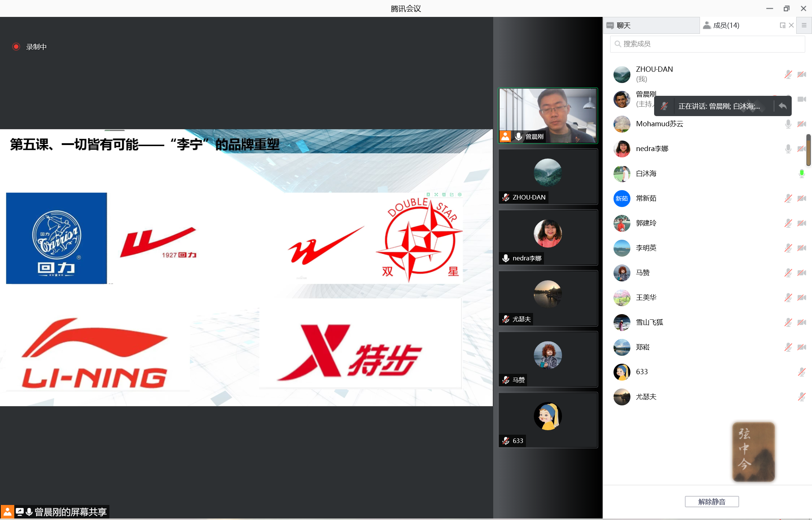Click 李明英 muted microphone icon
Screen dimensions: 812x520
coord(788,248)
